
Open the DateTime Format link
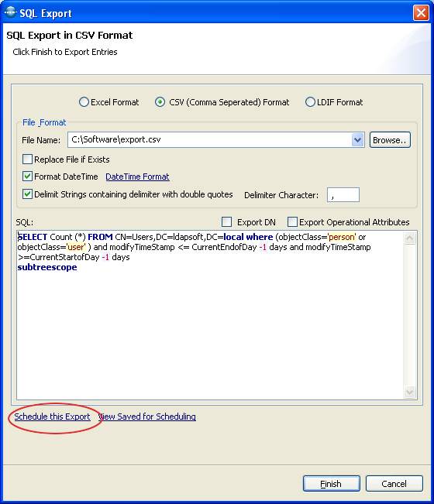point(137,177)
